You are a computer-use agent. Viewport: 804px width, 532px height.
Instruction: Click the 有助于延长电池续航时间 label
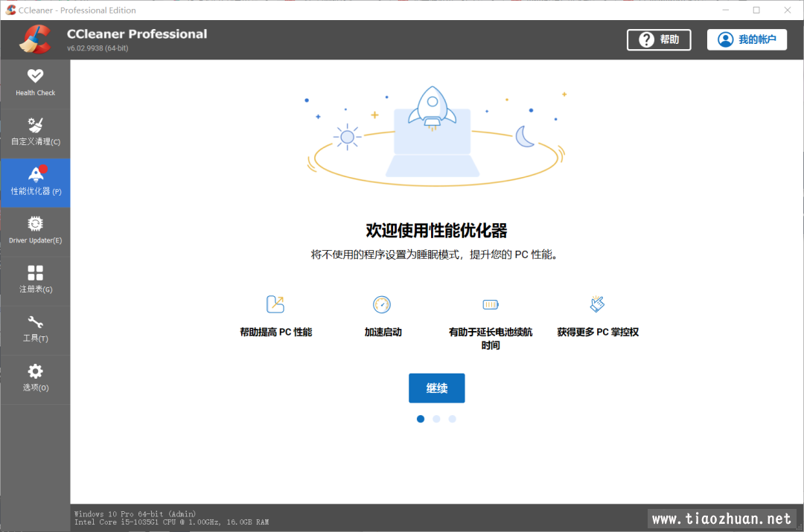click(x=491, y=339)
